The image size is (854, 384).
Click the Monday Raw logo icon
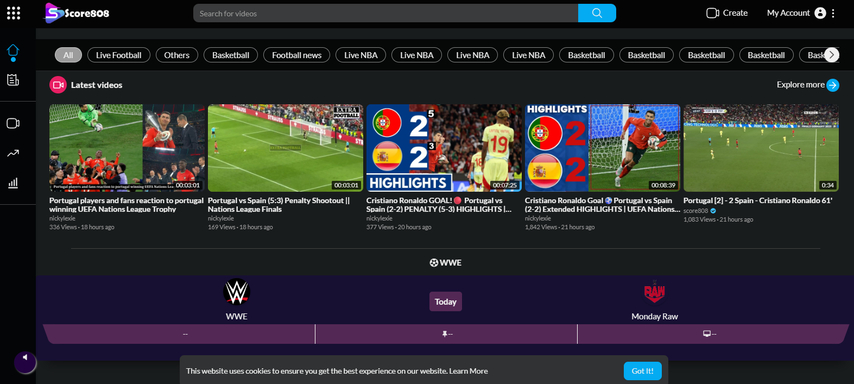tap(654, 292)
